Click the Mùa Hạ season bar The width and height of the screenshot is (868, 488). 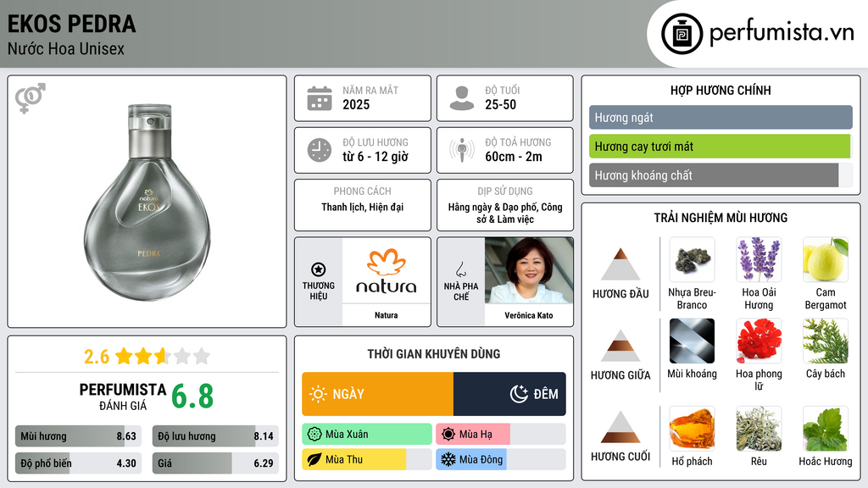point(500,435)
